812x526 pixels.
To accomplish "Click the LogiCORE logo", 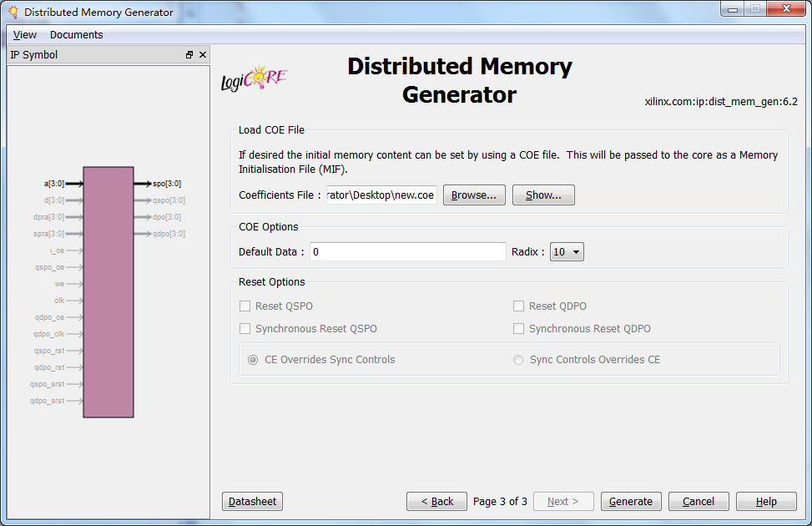I will pos(254,78).
